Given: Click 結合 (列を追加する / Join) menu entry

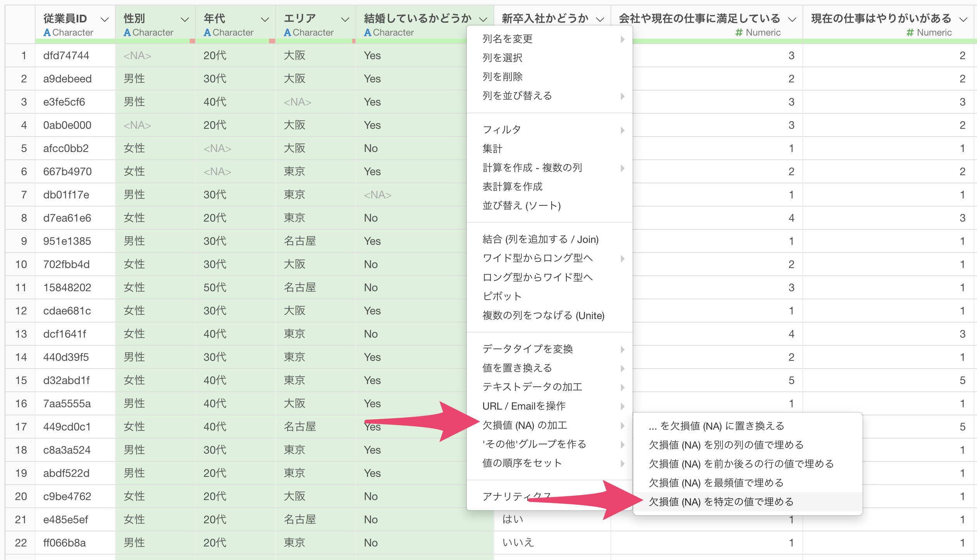Looking at the screenshot, I should (x=540, y=239).
